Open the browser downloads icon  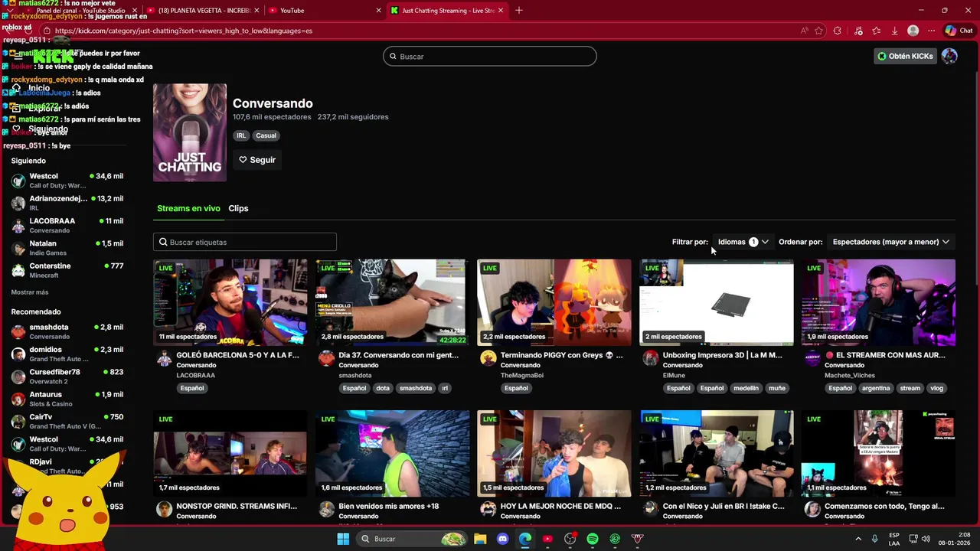pyautogui.click(x=894, y=31)
